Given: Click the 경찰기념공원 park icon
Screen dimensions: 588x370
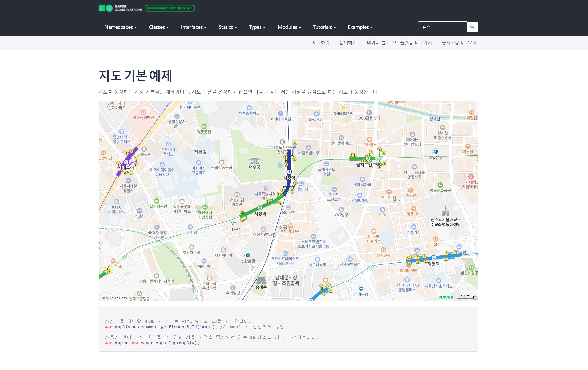Looking at the screenshot, I should pyautogui.click(x=156, y=201).
